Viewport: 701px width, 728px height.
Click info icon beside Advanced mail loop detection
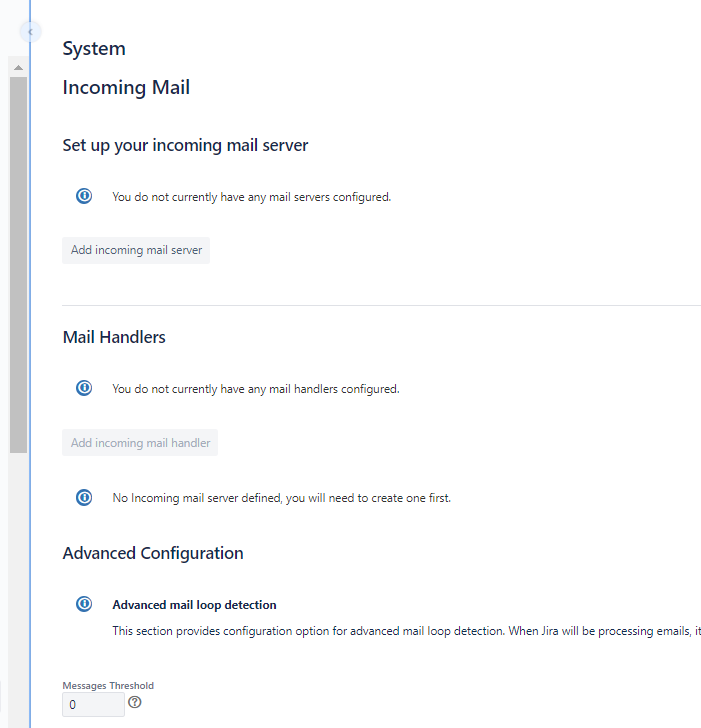(84, 604)
